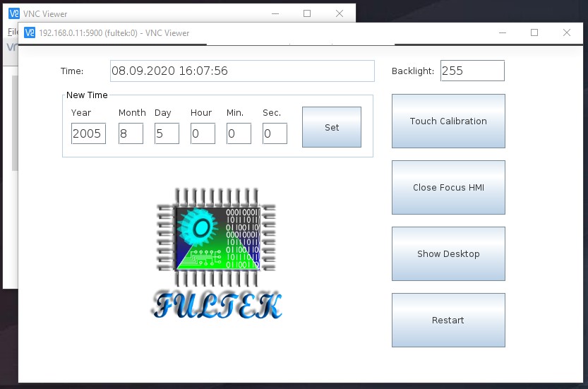
Task: Open the File menu in the background VNC Viewer
Action: point(11,32)
